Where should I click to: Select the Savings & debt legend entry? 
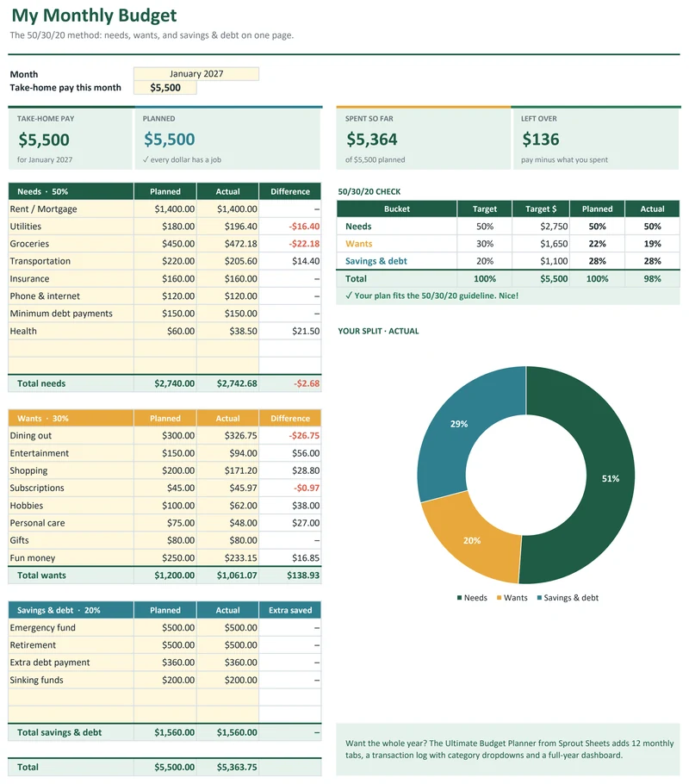568,598
